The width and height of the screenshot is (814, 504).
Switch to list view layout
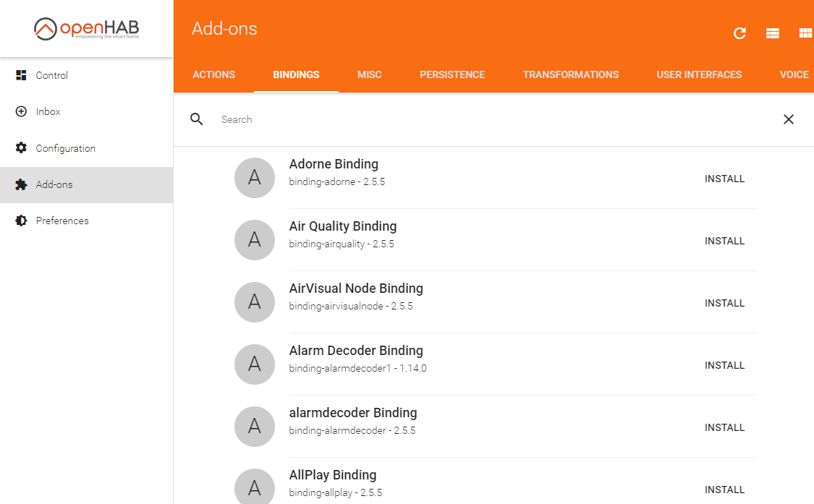point(773,33)
